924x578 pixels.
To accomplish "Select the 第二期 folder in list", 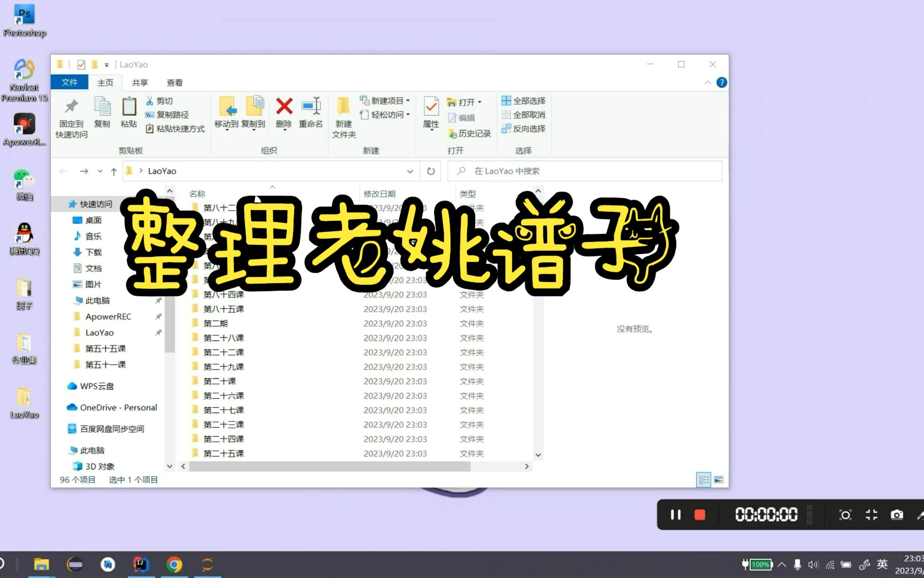I will (x=215, y=323).
